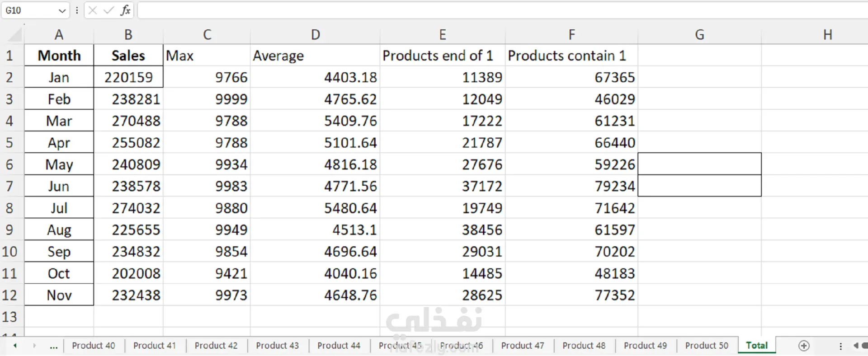Viewport: 868px width, 356px height.
Task: Switch to the Product 40 sheet tab
Action: [94, 346]
